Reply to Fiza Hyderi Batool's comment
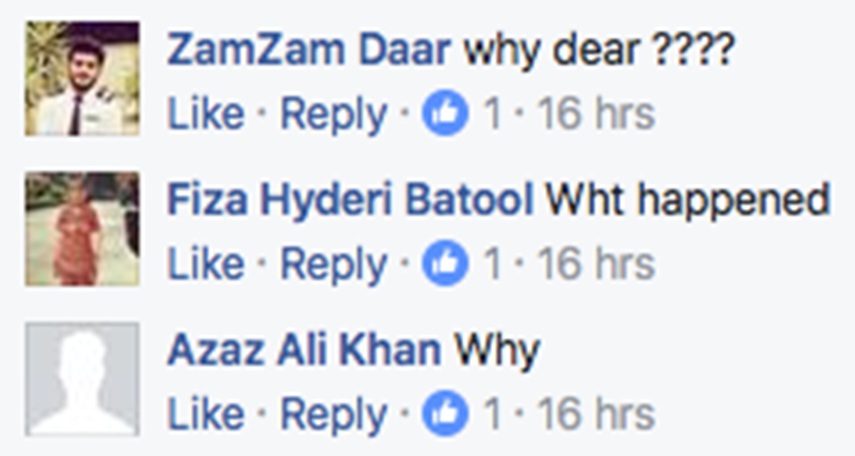Screen dimensions: 855x456 (x=334, y=266)
